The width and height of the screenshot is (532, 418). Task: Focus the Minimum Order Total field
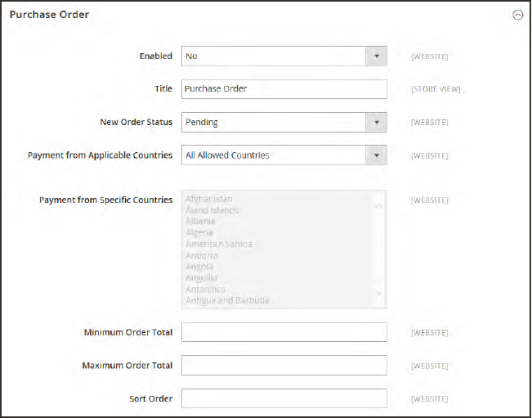pos(284,332)
